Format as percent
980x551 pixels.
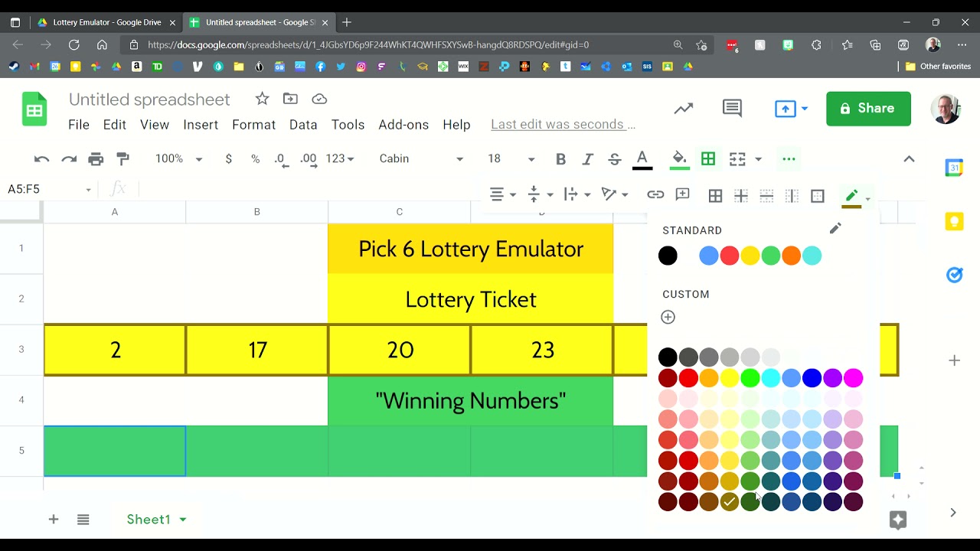255,159
